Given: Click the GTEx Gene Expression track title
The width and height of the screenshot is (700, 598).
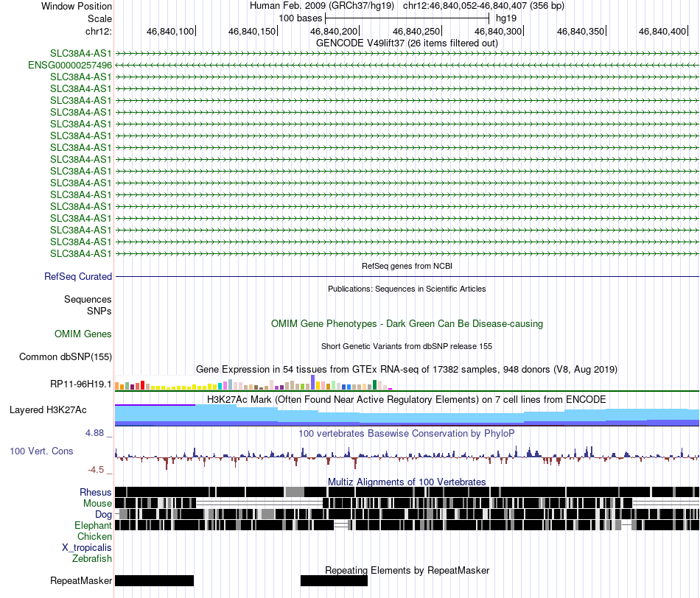Looking at the screenshot, I should [x=407, y=370].
